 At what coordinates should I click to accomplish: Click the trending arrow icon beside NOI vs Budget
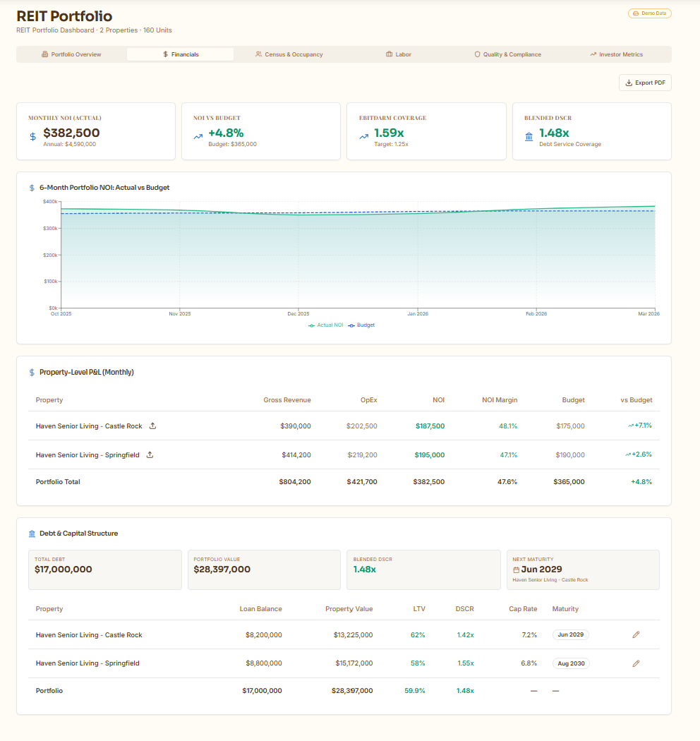coord(198,136)
